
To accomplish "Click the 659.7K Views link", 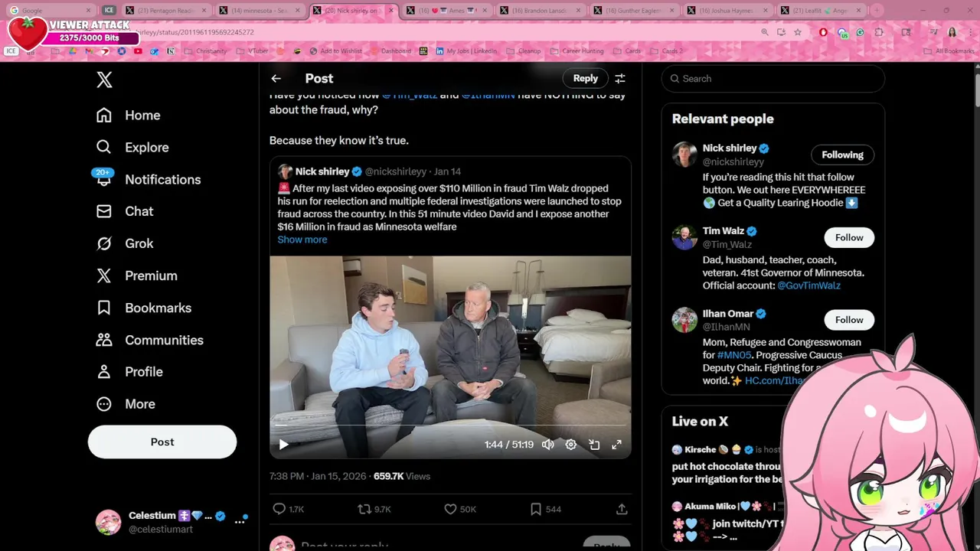I will [x=402, y=476].
